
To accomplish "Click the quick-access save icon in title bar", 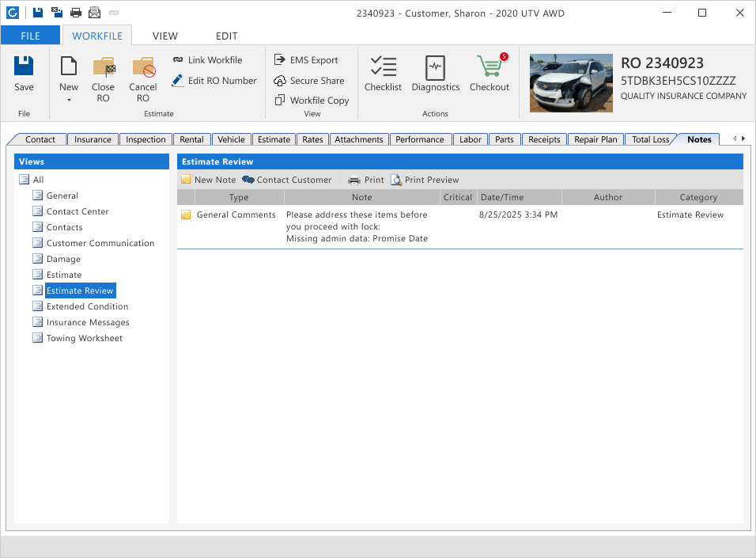I will pyautogui.click(x=38, y=13).
